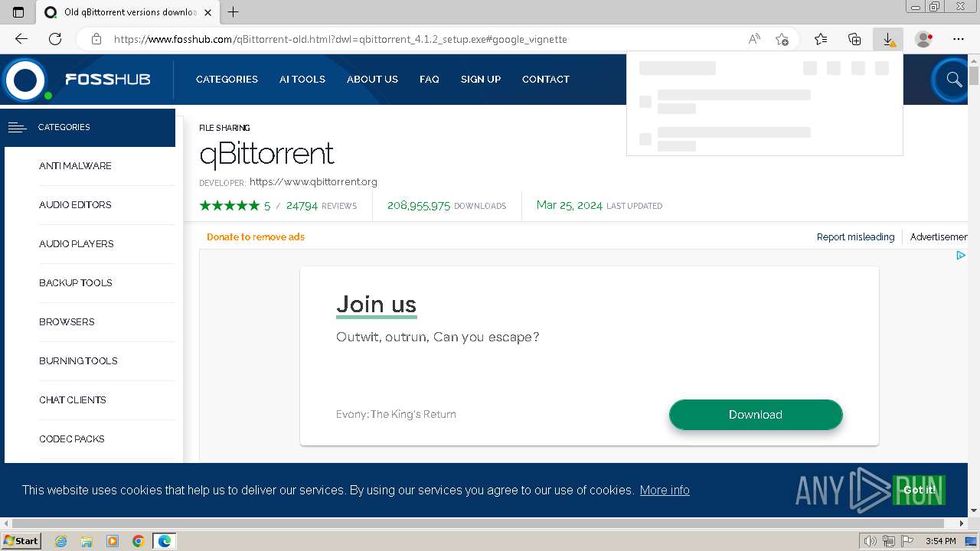Open browser Collections
The width and height of the screenshot is (980, 551).
[x=854, y=39]
